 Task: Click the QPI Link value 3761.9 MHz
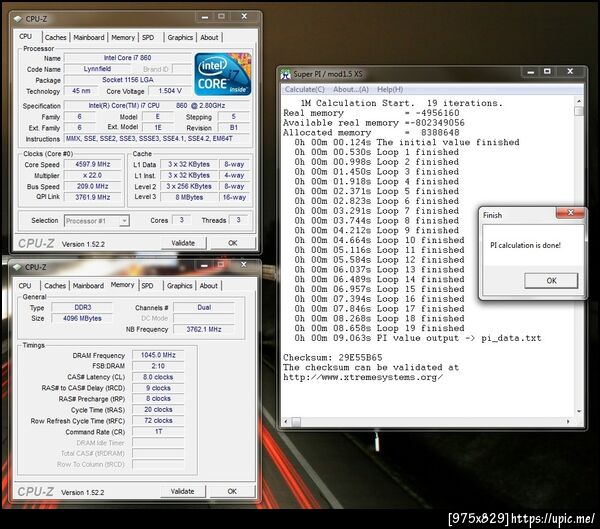pyautogui.click(x=93, y=197)
